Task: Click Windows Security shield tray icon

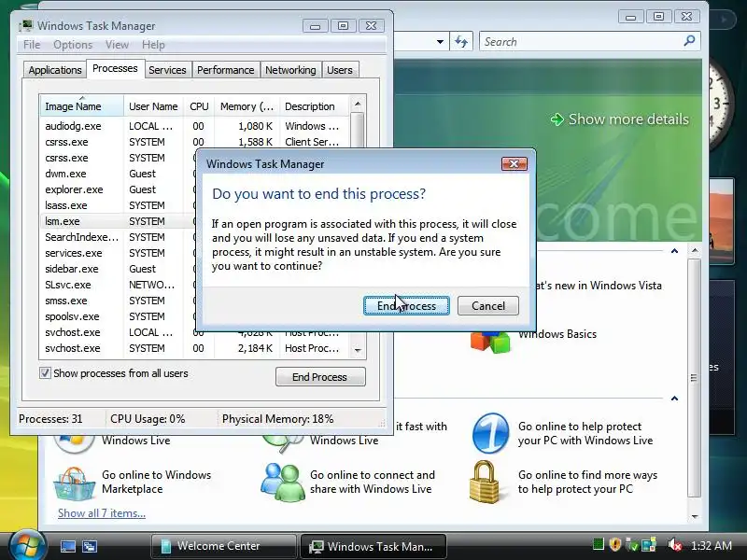Action: (615, 544)
